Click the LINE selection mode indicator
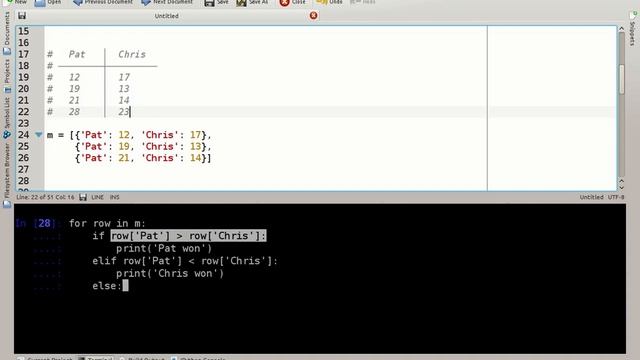This screenshot has height=360, width=640. coord(97,197)
